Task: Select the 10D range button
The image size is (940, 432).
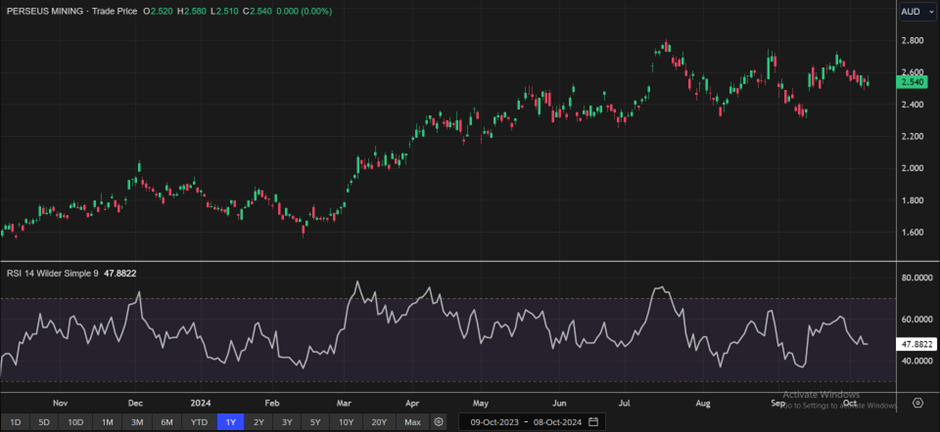Action: pos(76,422)
